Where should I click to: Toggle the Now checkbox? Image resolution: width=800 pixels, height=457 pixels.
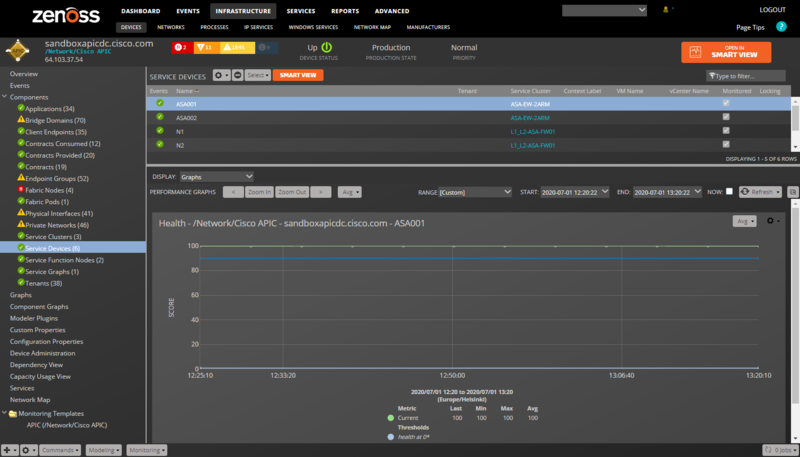coord(729,191)
